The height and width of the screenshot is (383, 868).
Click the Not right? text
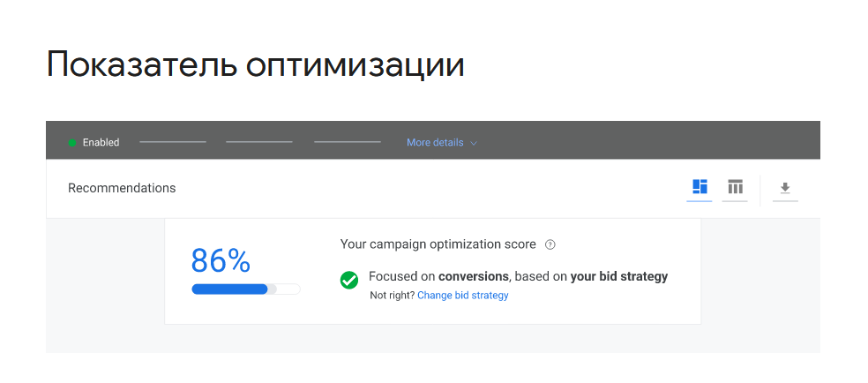tap(392, 296)
